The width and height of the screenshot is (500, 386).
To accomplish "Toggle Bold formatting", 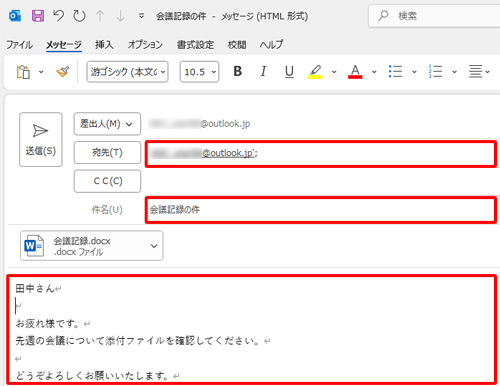I will (238, 71).
